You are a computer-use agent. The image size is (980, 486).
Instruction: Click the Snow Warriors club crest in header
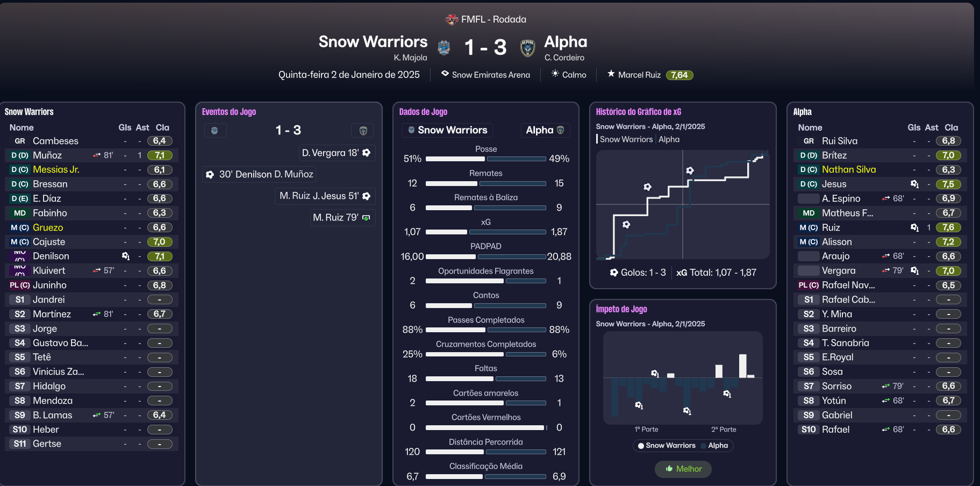pos(444,48)
